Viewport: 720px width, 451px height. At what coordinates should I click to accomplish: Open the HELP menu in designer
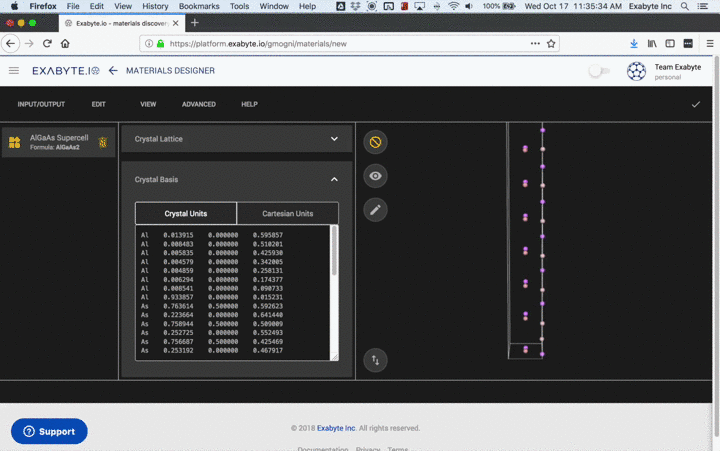(x=249, y=104)
